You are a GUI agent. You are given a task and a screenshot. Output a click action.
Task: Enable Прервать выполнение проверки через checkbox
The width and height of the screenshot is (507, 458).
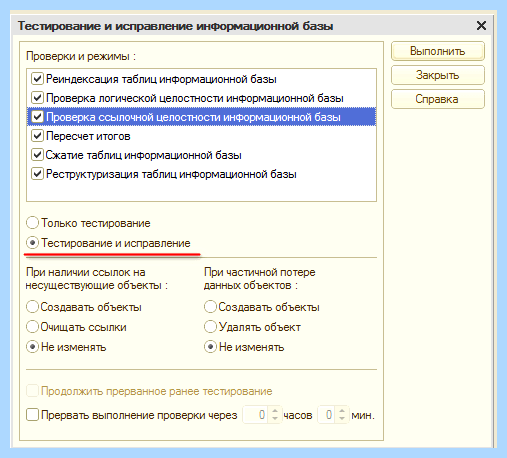coord(32,415)
